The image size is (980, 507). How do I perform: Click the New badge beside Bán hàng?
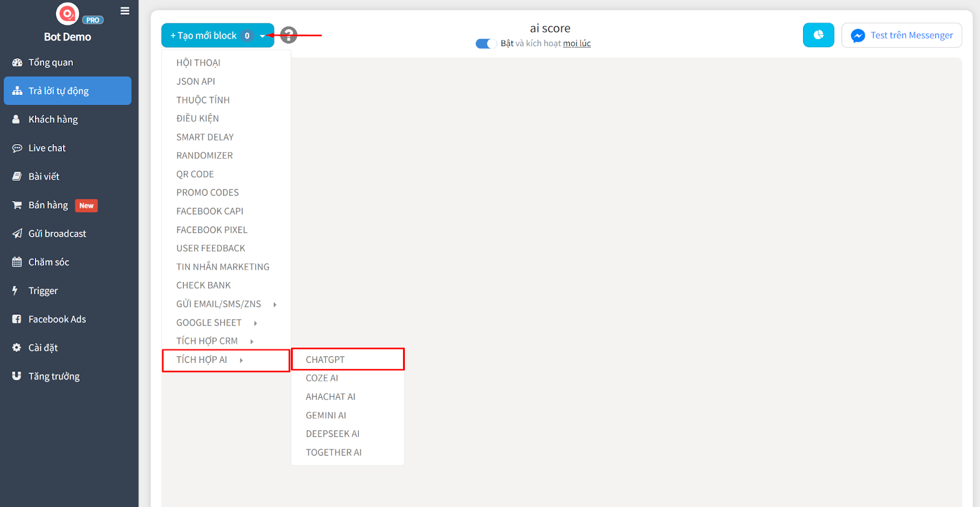pyautogui.click(x=86, y=205)
